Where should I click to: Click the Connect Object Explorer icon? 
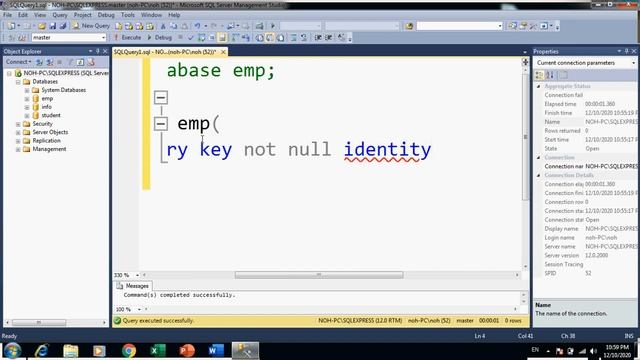coord(39,62)
